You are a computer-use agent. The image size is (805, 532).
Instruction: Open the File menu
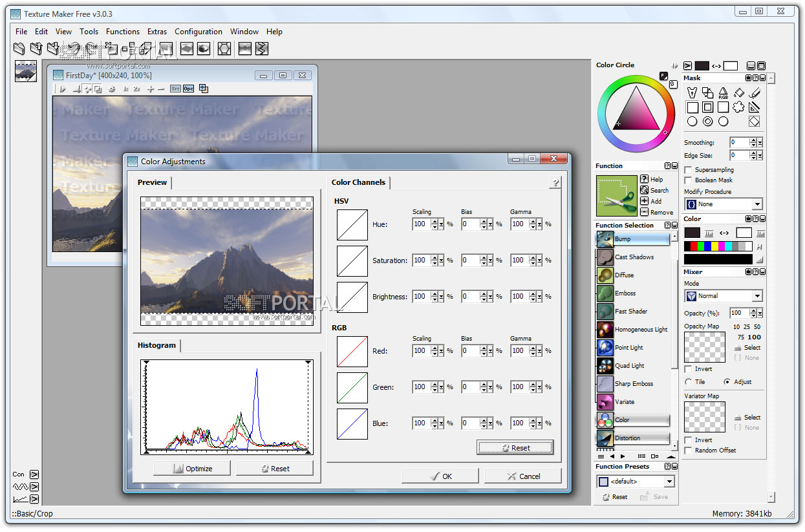pos(21,32)
